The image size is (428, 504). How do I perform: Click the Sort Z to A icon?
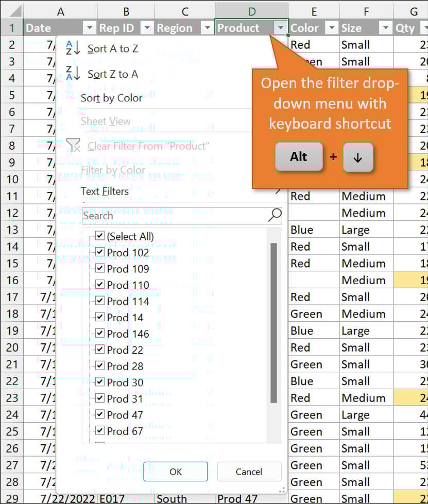pos(73,74)
